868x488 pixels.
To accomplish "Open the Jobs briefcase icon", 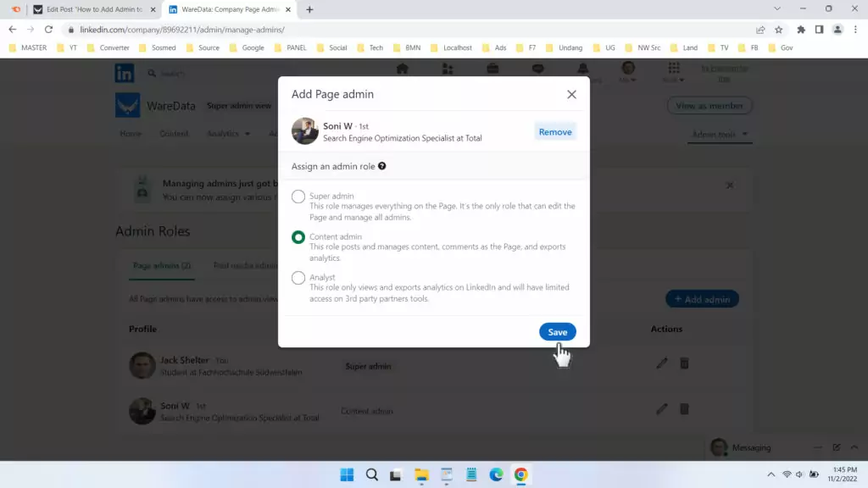I will point(492,69).
